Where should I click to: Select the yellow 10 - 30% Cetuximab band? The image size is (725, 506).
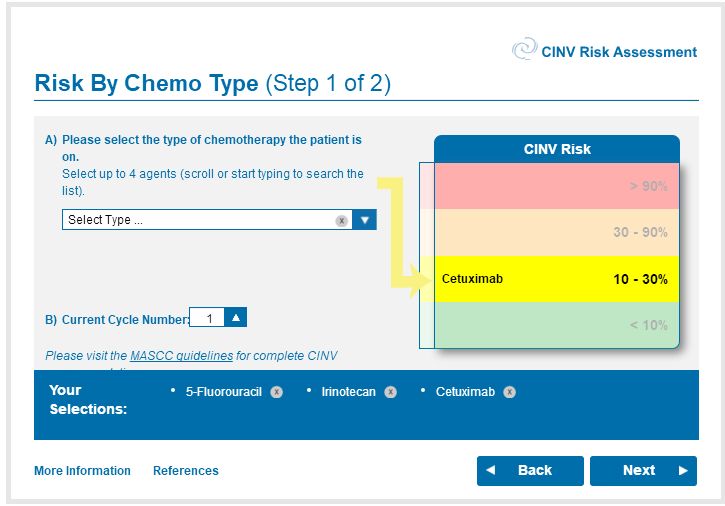556,279
